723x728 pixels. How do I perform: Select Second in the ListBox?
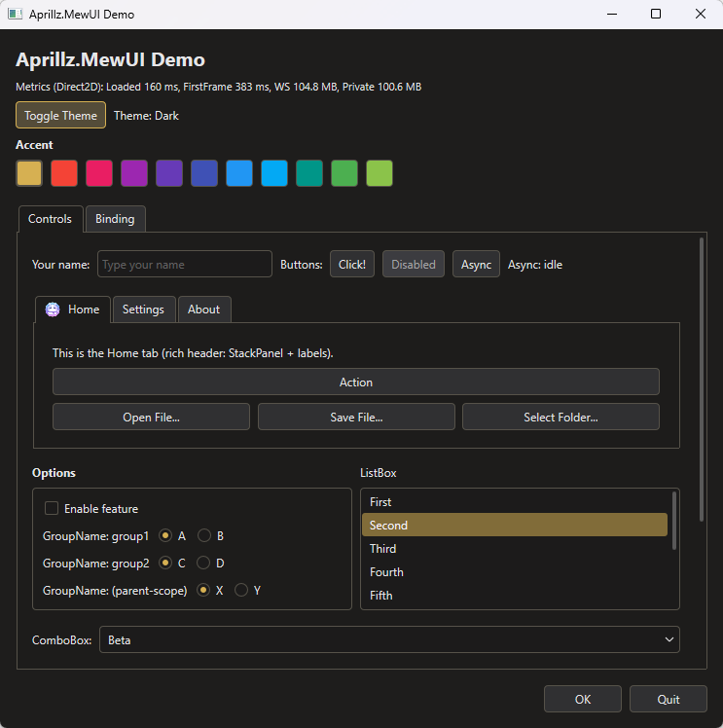click(515, 526)
